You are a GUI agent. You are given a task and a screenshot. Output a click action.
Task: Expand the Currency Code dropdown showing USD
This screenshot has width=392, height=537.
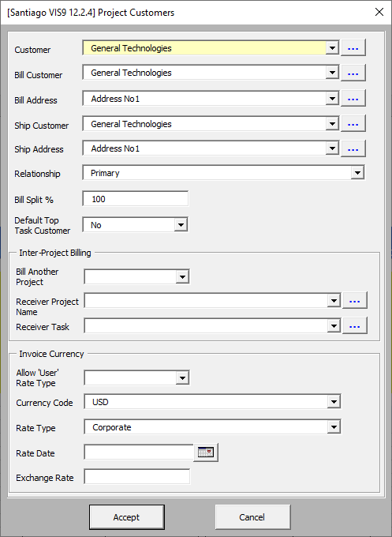pyautogui.click(x=334, y=402)
